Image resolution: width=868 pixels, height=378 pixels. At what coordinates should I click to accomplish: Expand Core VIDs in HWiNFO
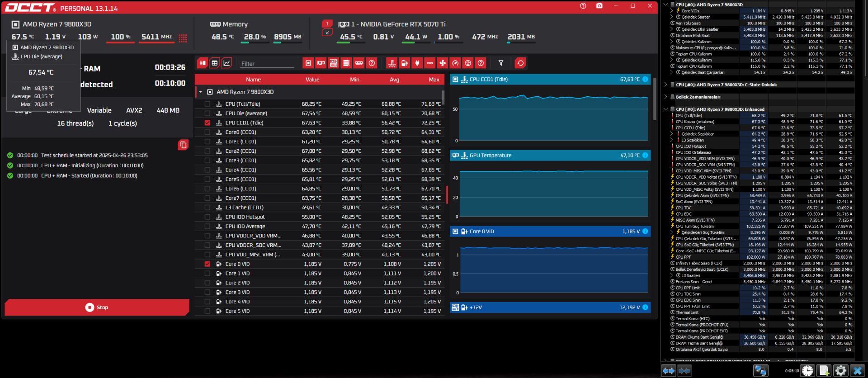point(672,11)
